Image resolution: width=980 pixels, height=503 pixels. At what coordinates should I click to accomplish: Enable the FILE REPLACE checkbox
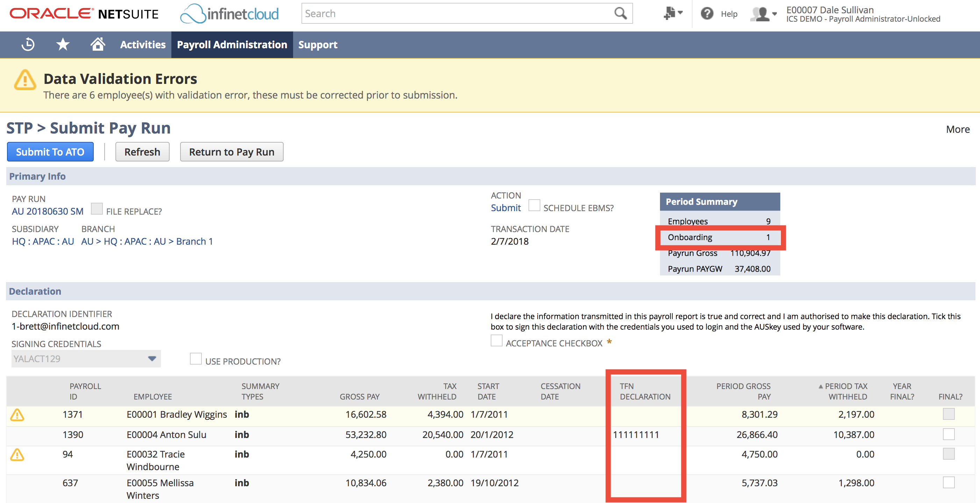pyautogui.click(x=97, y=208)
